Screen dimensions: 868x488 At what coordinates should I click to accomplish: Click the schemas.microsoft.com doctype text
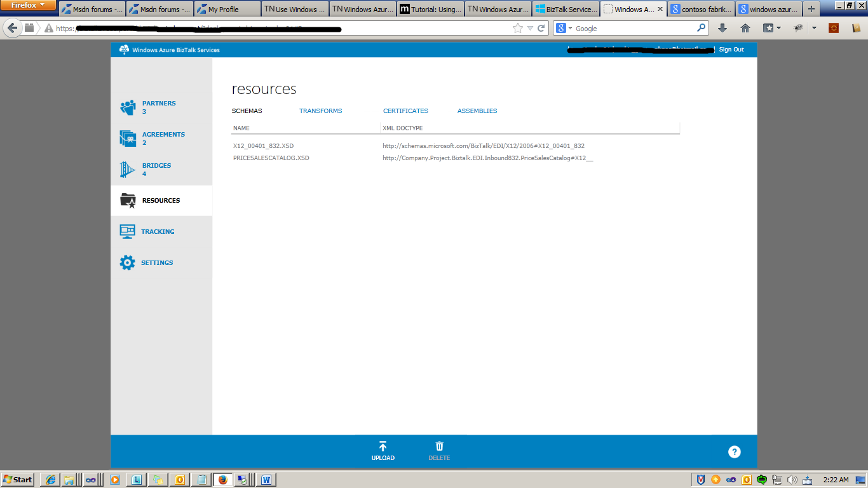(483, 146)
